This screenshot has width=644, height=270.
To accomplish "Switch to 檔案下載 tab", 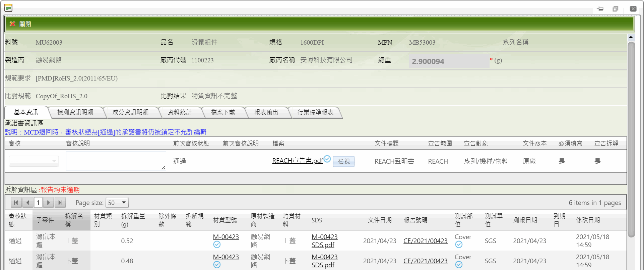I will coord(223,112).
